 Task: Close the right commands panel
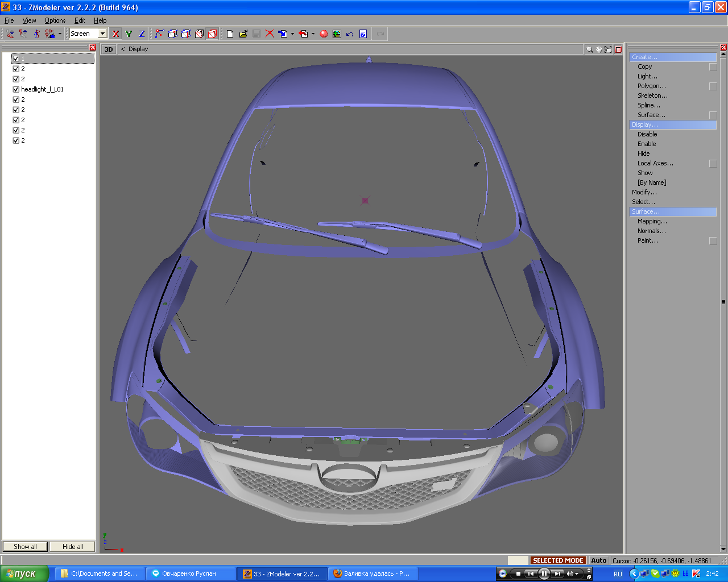tap(723, 48)
